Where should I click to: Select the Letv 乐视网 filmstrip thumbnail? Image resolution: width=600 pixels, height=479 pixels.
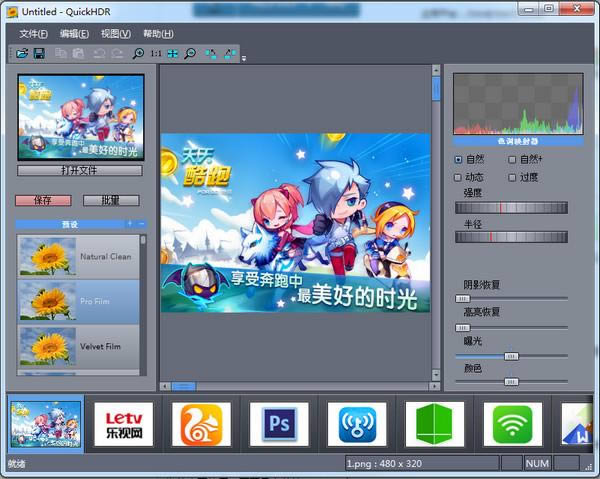point(124,424)
